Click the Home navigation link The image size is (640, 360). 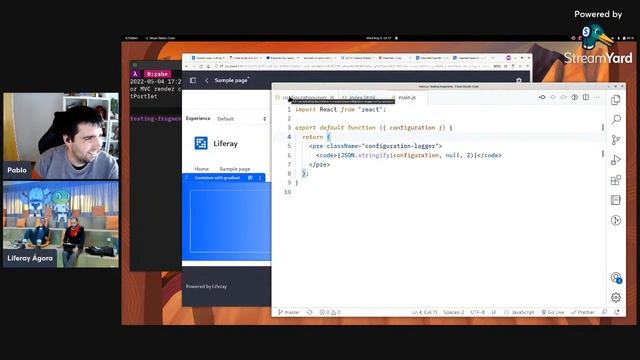(201, 169)
